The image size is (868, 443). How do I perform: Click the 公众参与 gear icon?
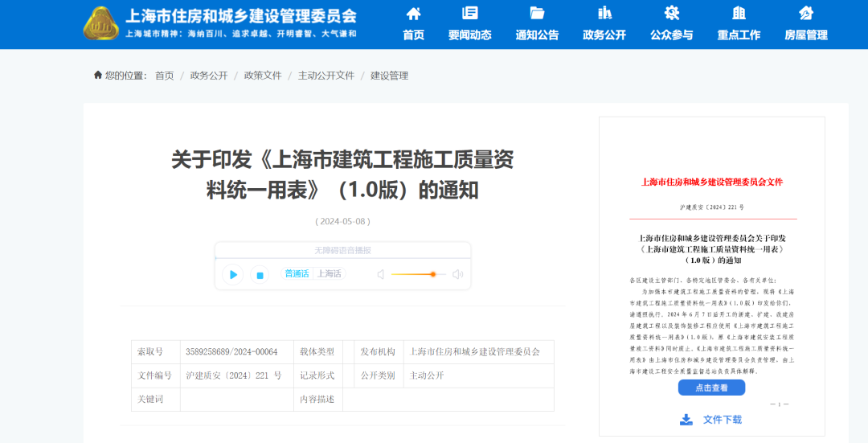coord(671,13)
